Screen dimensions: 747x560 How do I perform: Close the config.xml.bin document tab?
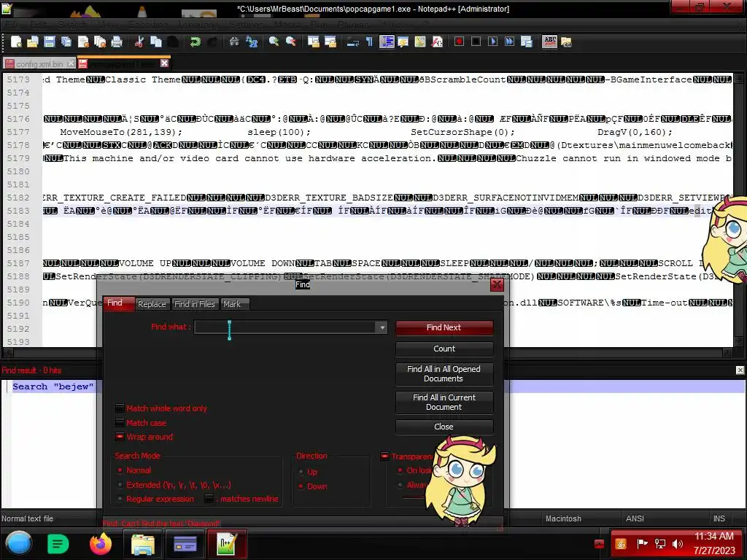71,63
